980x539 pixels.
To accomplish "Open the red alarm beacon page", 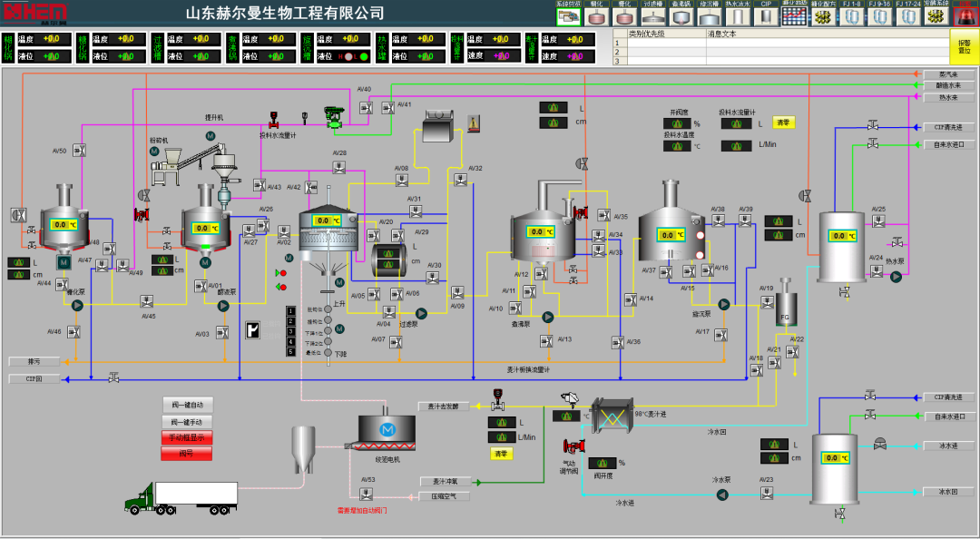I will pyautogui.click(x=965, y=16).
